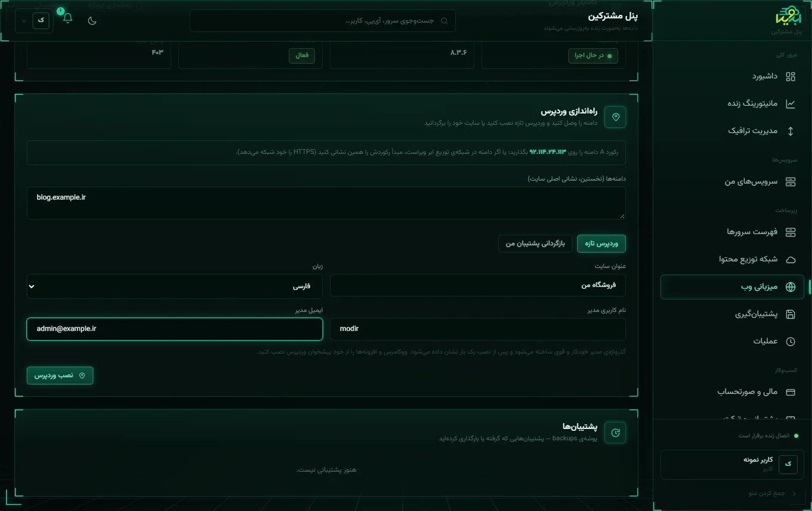Focus the server/IP/user search box

(323, 21)
